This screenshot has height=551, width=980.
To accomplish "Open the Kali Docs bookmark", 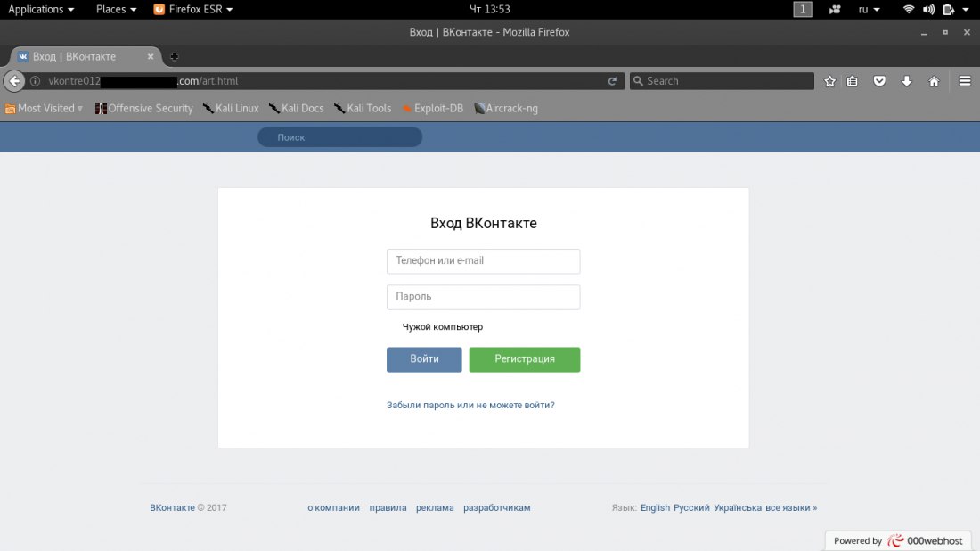I will pyautogui.click(x=297, y=108).
